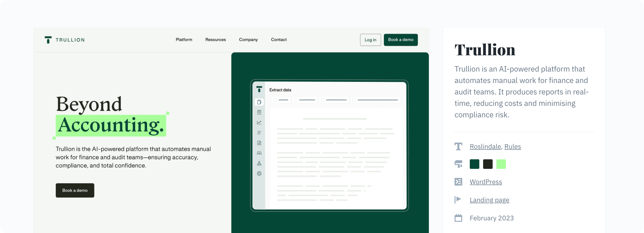
Task: Click the document search icon in mockup sidebar
Action: point(259,143)
